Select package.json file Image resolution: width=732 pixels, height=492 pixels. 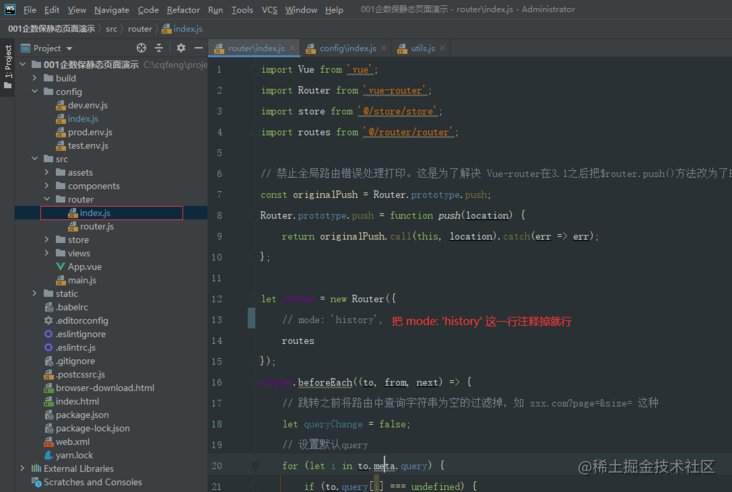coord(77,415)
